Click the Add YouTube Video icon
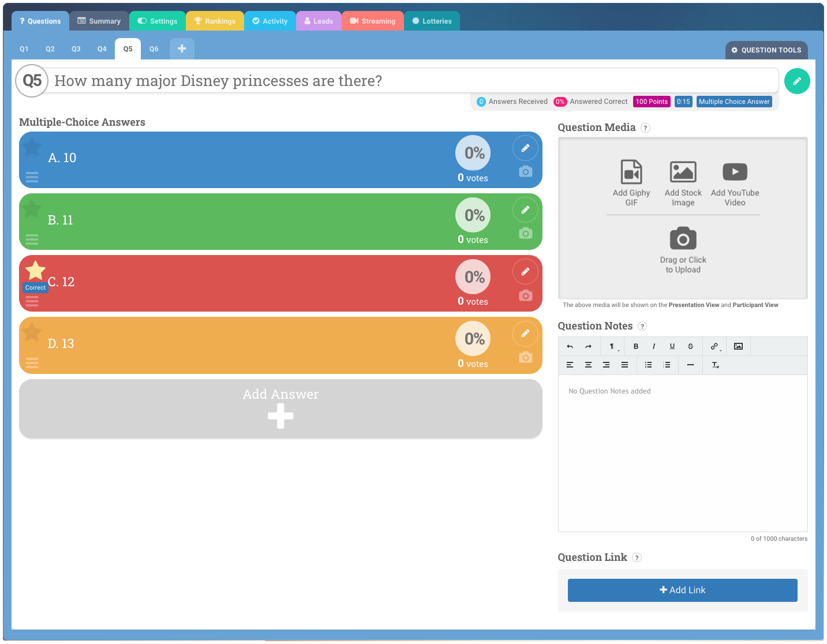The image size is (827, 644). [x=735, y=172]
